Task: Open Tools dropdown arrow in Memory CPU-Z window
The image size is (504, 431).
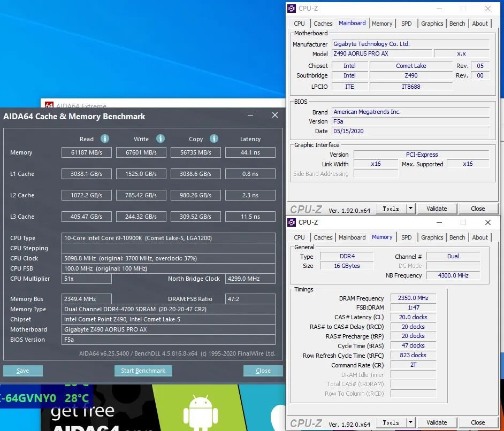Action: (x=410, y=422)
